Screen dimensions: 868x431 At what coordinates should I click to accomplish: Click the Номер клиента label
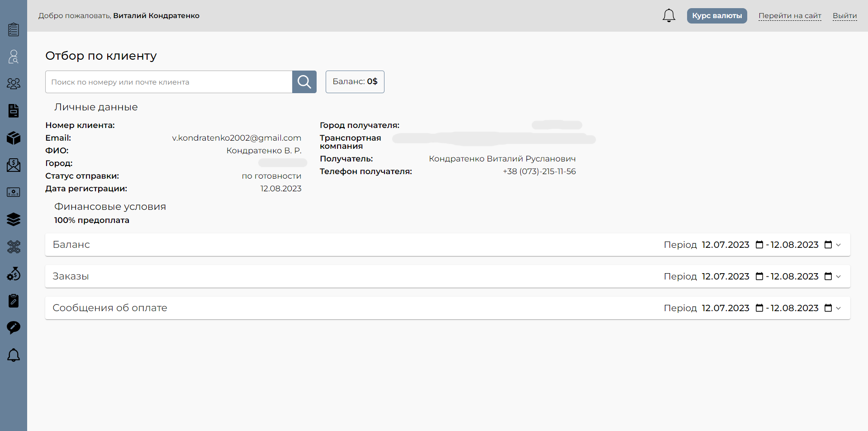[80, 125]
